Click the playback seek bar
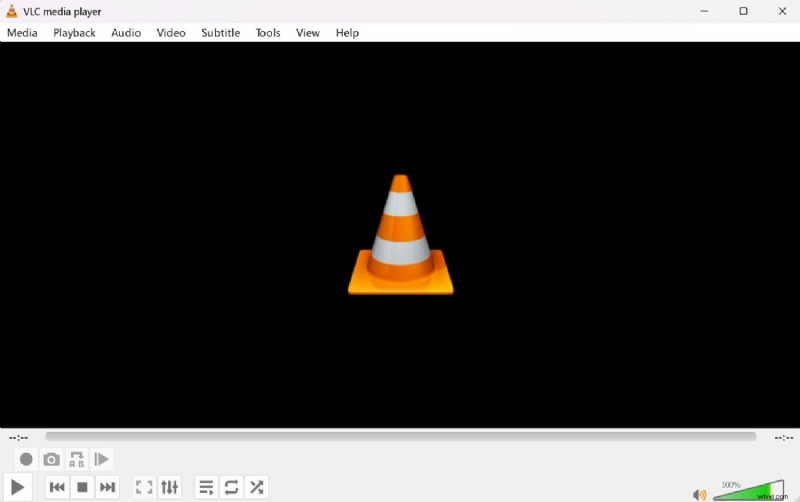800x502 pixels. click(x=401, y=437)
